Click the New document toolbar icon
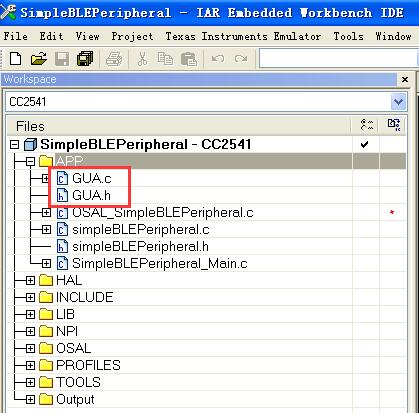 click(x=15, y=59)
